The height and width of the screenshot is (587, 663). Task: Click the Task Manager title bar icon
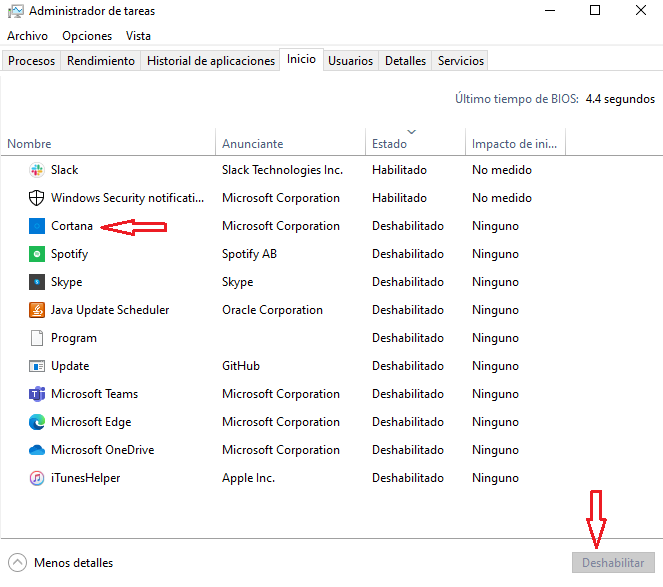16,11
